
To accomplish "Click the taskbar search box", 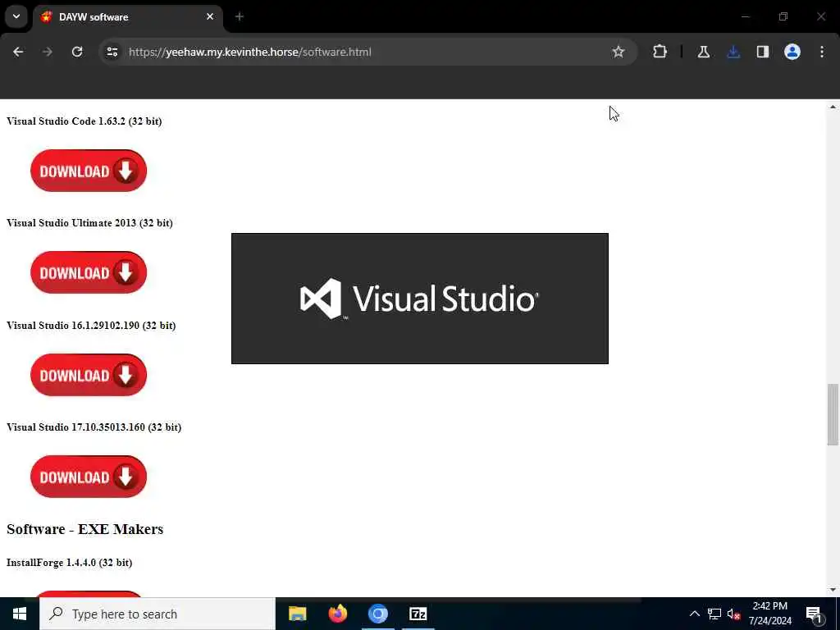I will 157,614.
